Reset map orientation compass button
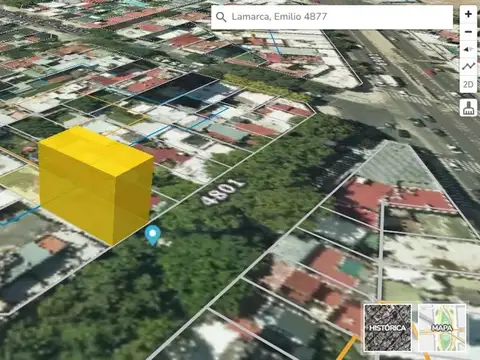Screen dimensions: 480x360 [468, 49]
